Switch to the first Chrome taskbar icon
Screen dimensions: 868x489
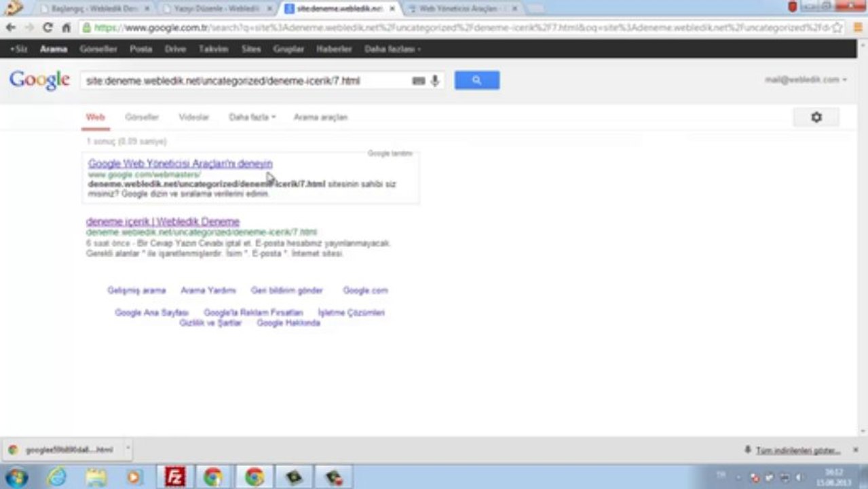click(x=214, y=477)
